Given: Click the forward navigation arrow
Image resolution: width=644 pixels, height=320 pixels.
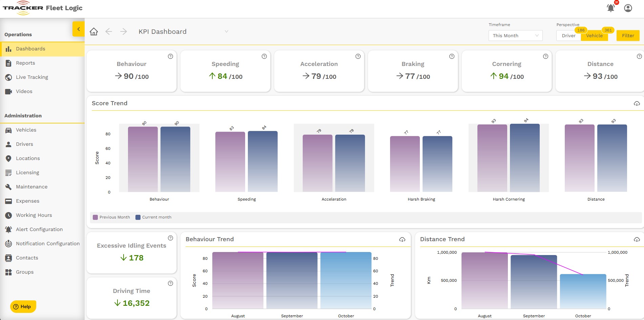Looking at the screenshot, I should click(x=124, y=31).
